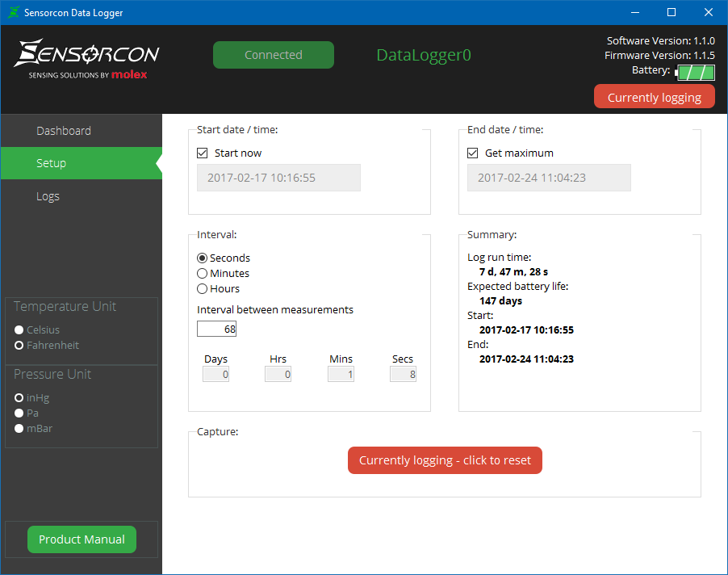The height and width of the screenshot is (575, 728).
Task: Click the Connected status button
Action: point(274,55)
